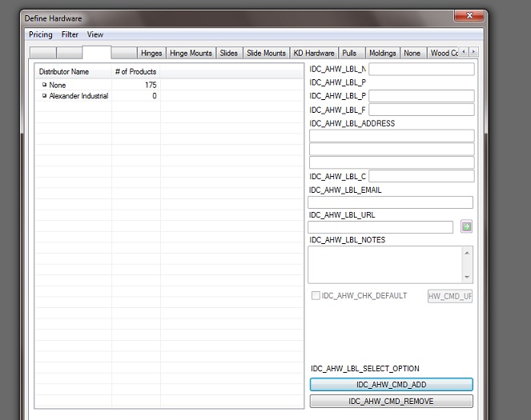This screenshot has height=420, width=531.
Task: Switch to the None tab
Action: 412,53
